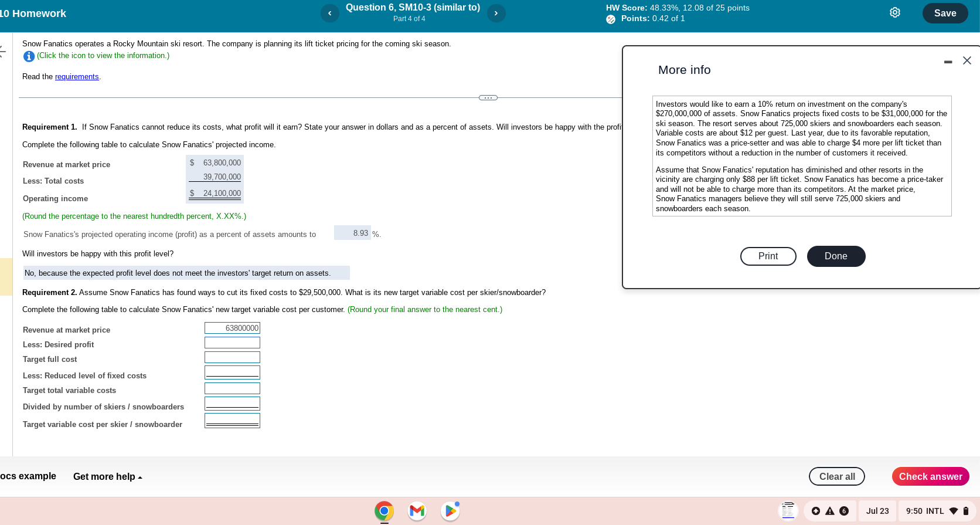
Task: Minimize the More info dialog
Action: tap(948, 62)
